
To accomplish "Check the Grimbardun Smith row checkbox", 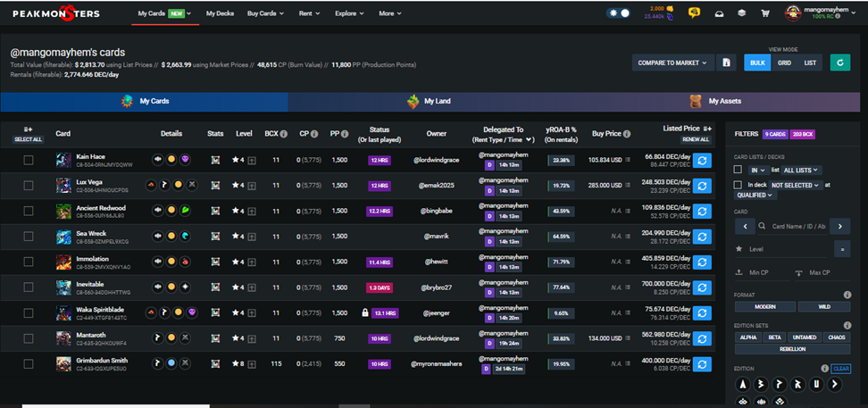I will [x=29, y=363].
